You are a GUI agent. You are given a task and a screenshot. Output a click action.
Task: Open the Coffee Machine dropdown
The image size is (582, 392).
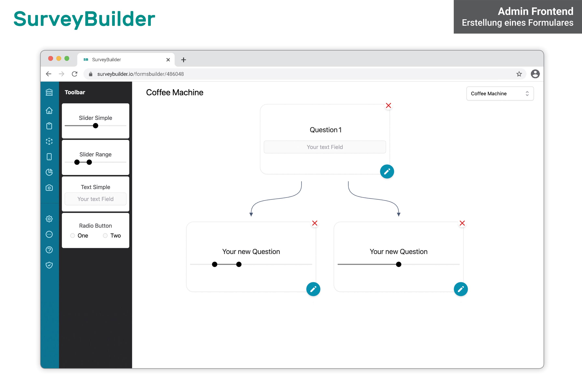coord(500,93)
